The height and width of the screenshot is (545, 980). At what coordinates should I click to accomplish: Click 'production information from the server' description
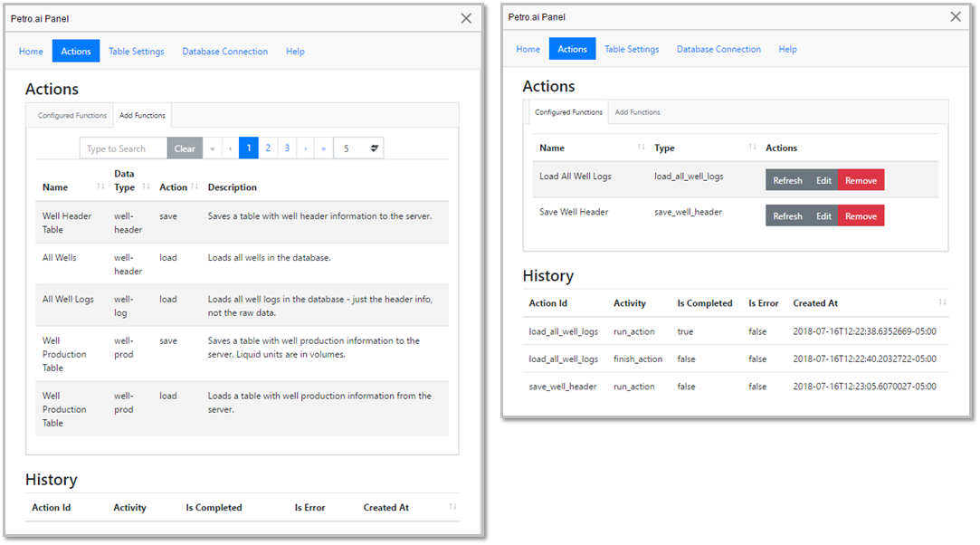(x=319, y=403)
